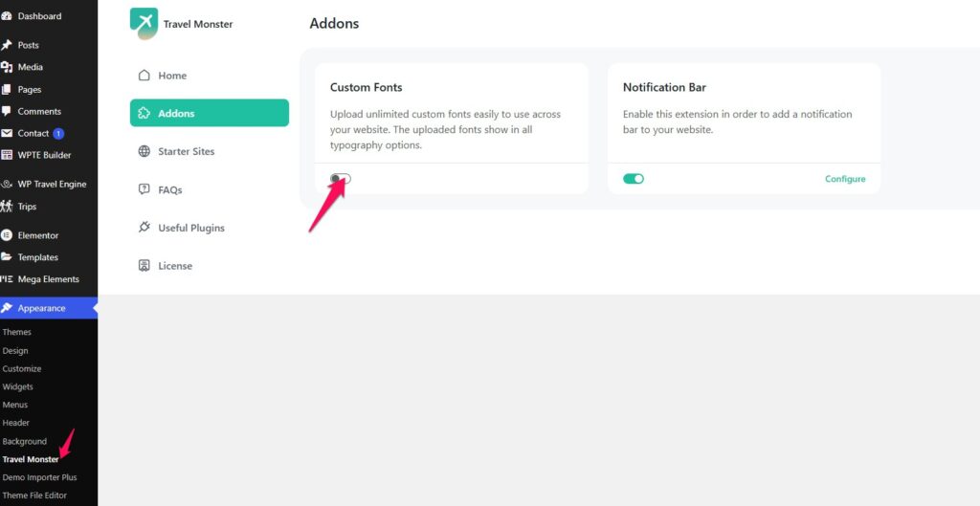Go to the WordPress Dashboard
980x506 pixels.
pyautogui.click(x=39, y=16)
